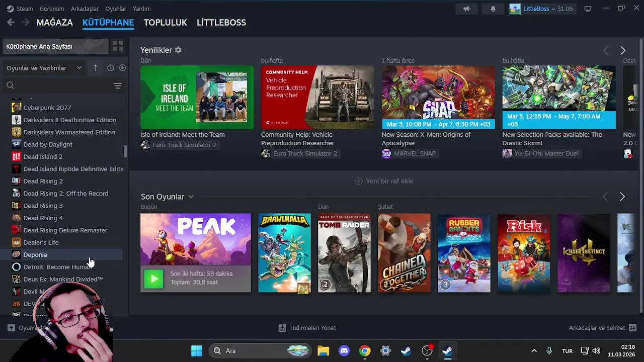This screenshot has width=644, height=362.
Task: Open the Windows Start menu
Action: (x=197, y=351)
